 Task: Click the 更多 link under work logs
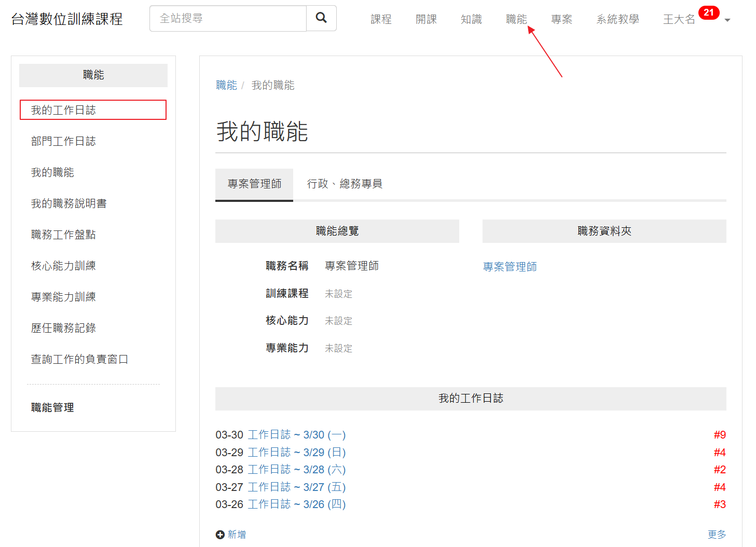pyautogui.click(x=717, y=535)
